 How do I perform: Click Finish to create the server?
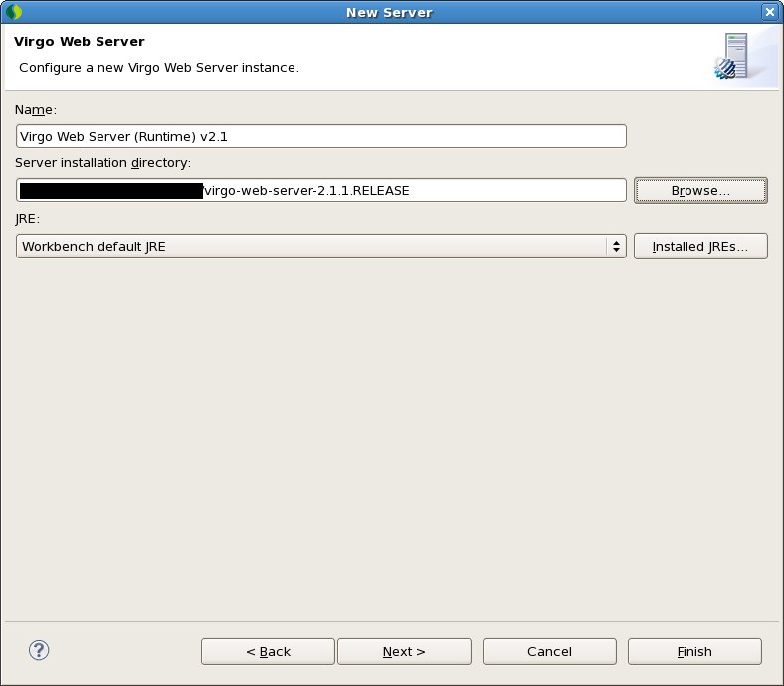tap(694, 651)
